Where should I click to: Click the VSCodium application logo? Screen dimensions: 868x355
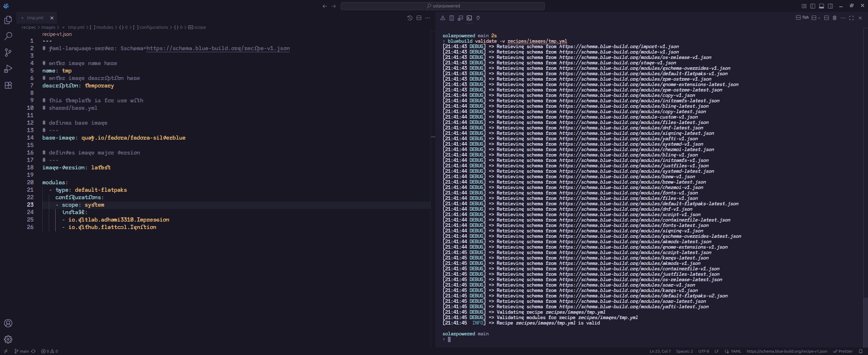(6, 6)
